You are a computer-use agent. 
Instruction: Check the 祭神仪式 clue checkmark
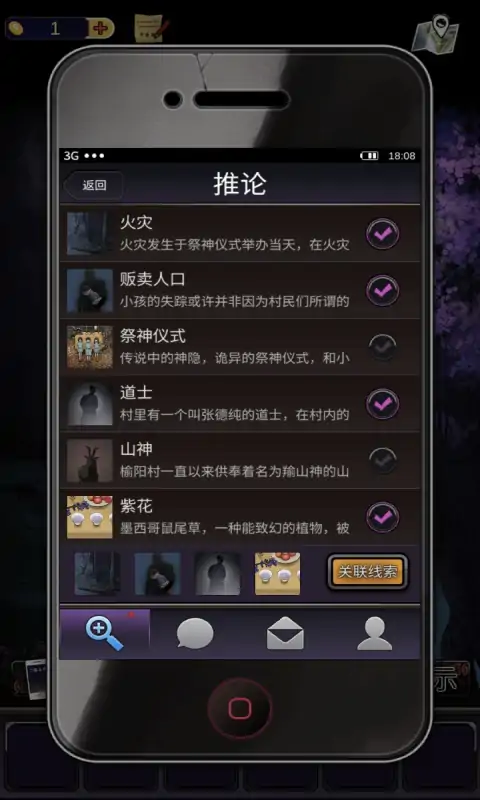(x=383, y=347)
